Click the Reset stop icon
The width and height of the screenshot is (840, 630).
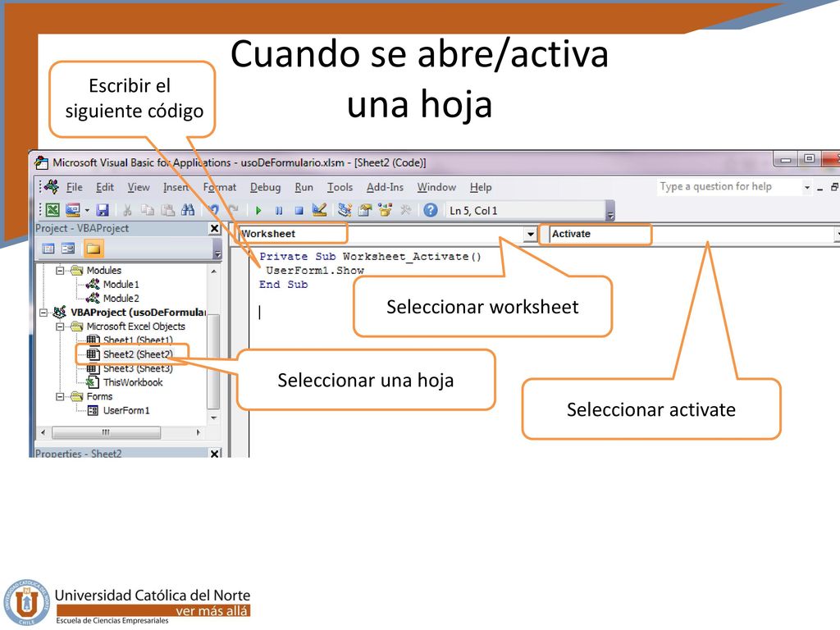(x=299, y=211)
